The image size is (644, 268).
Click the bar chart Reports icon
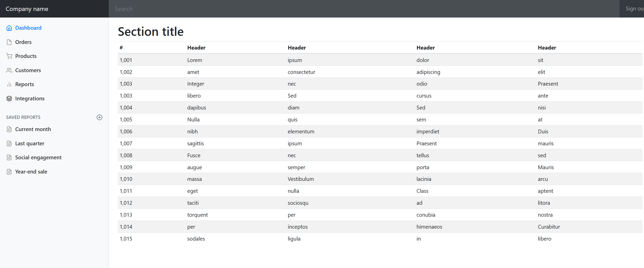9,84
